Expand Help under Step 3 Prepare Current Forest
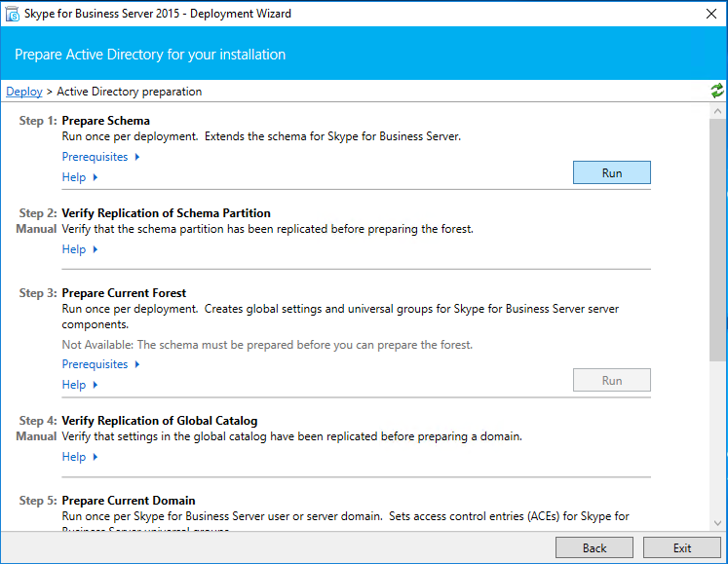The height and width of the screenshot is (564, 728). click(x=80, y=385)
